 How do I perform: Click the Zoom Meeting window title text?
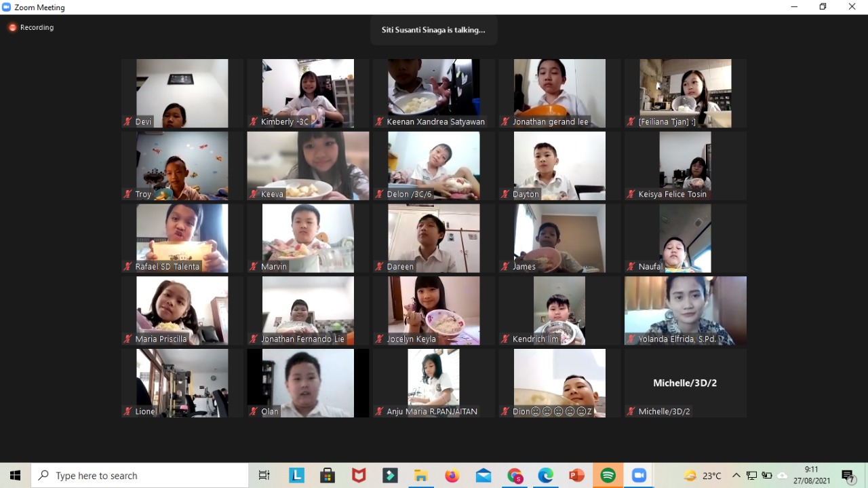pos(39,7)
